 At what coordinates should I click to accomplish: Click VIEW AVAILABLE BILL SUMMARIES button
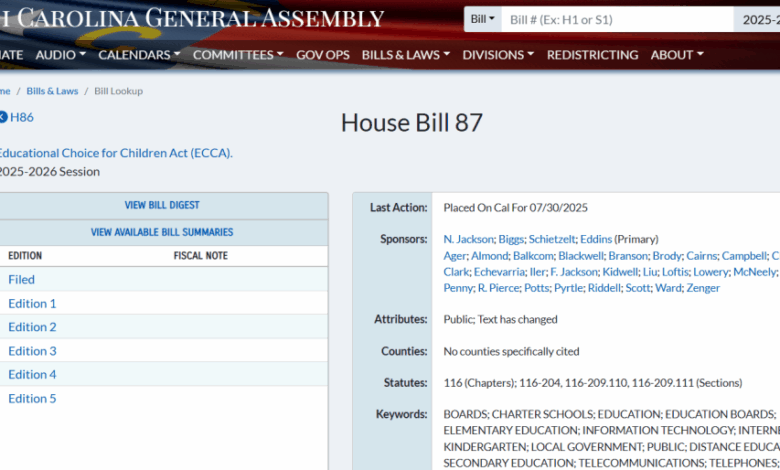click(x=162, y=232)
